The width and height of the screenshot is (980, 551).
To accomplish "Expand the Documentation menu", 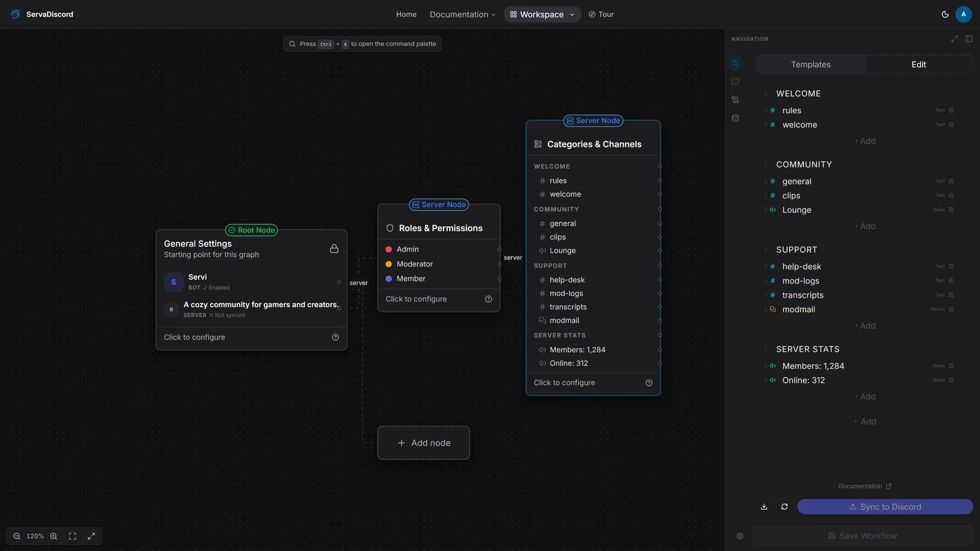I will point(462,14).
